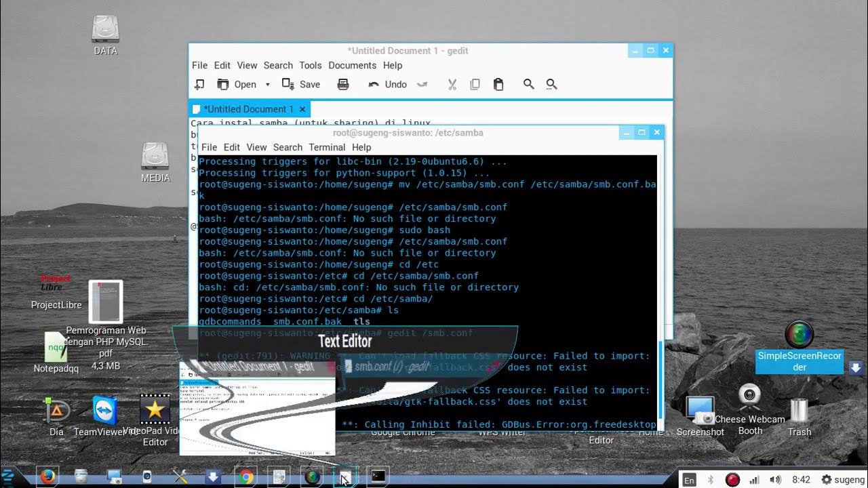Open the terminal window View menu

point(256,147)
